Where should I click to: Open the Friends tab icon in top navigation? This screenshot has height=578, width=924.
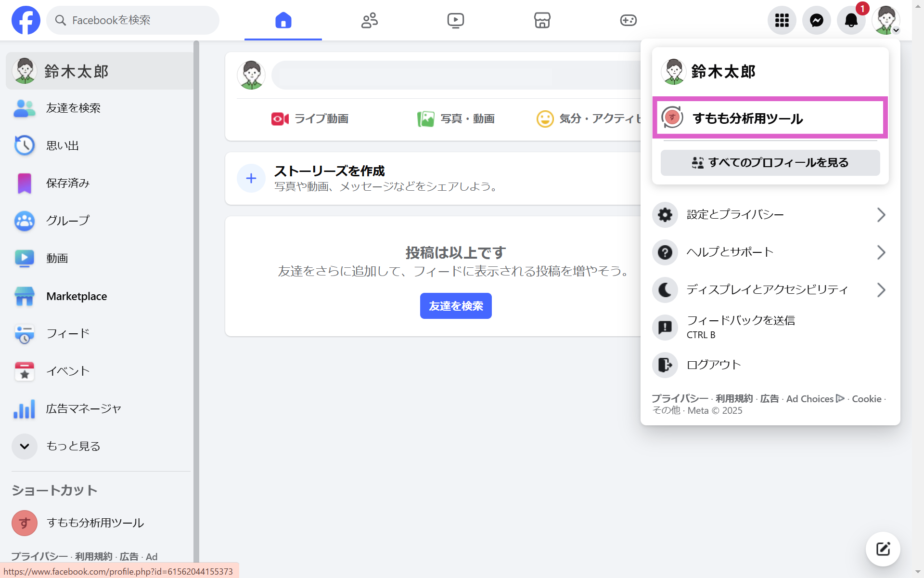point(370,20)
